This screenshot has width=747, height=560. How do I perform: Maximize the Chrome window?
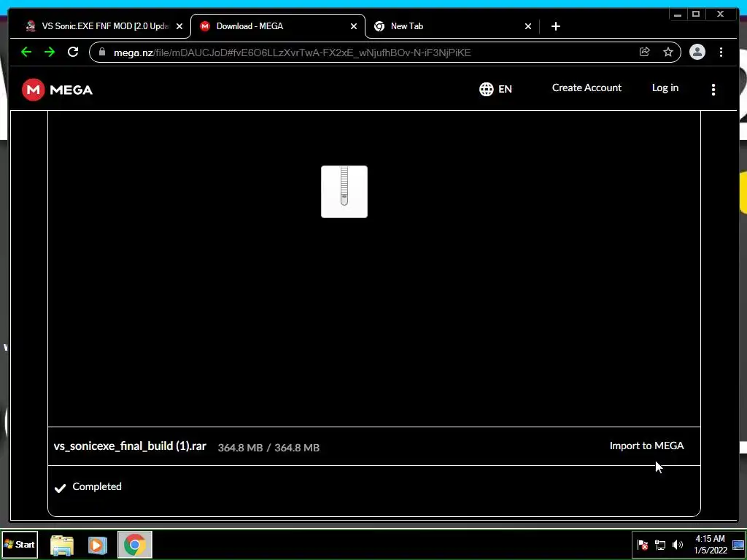click(695, 15)
